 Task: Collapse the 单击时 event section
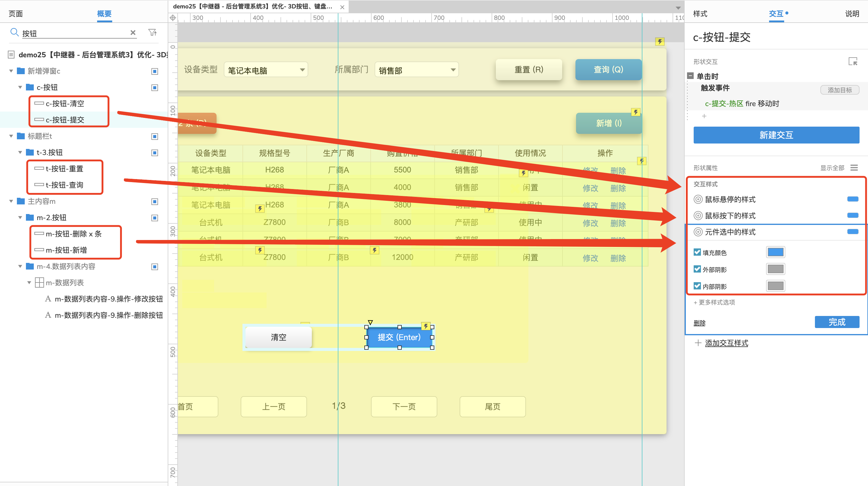pyautogui.click(x=690, y=76)
